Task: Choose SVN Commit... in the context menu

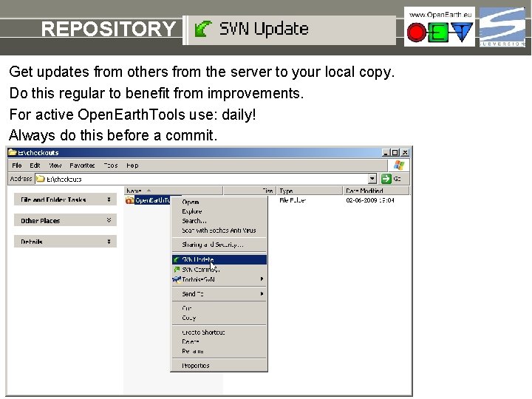Action: pyautogui.click(x=219, y=270)
